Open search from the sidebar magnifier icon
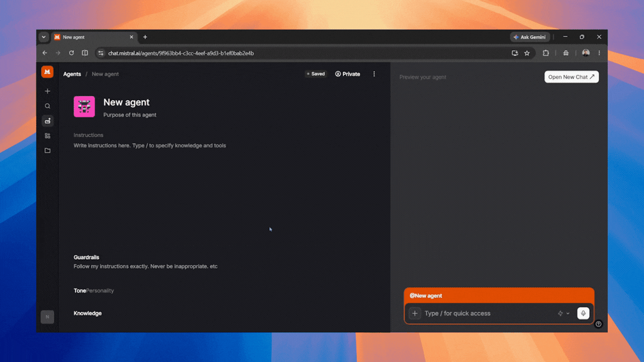 (x=47, y=106)
